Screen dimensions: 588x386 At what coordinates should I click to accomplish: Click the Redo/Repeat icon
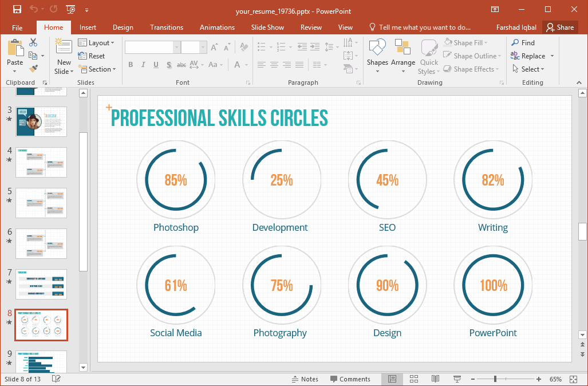point(54,9)
